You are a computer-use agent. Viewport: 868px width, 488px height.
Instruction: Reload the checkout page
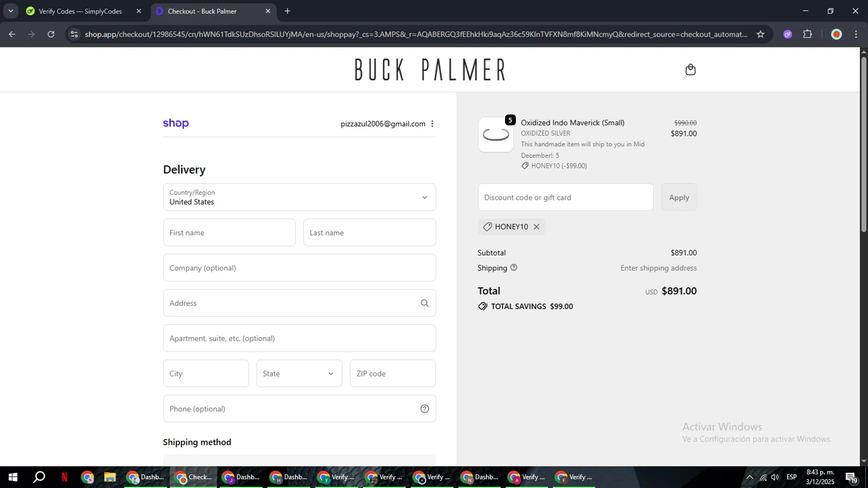[x=51, y=34]
